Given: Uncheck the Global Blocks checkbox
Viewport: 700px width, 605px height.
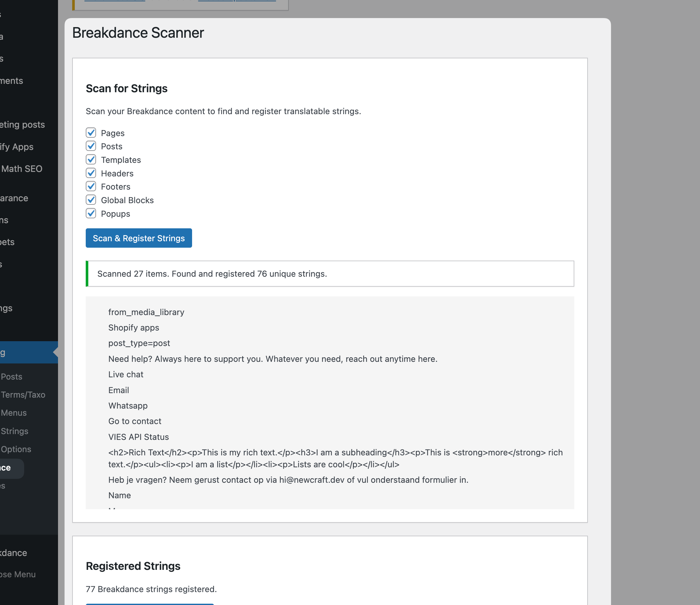Looking at the screenshot, I should coord(91,200).
